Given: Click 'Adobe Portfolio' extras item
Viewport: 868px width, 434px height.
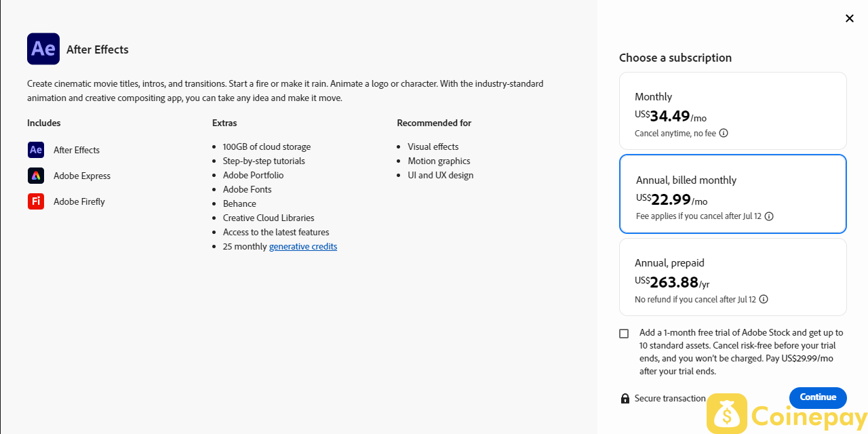Looking at the screenshot, I should coord(254,175).
